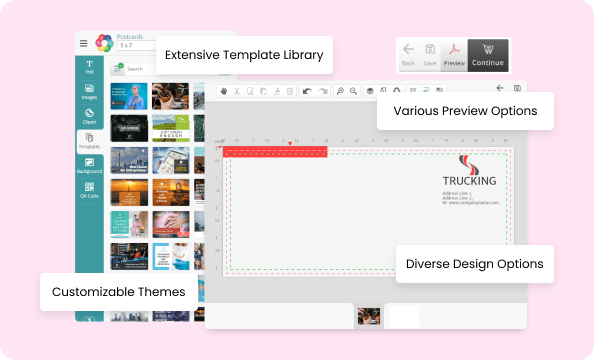
Task: Select the pink hands template
Action: coord(170,224)
